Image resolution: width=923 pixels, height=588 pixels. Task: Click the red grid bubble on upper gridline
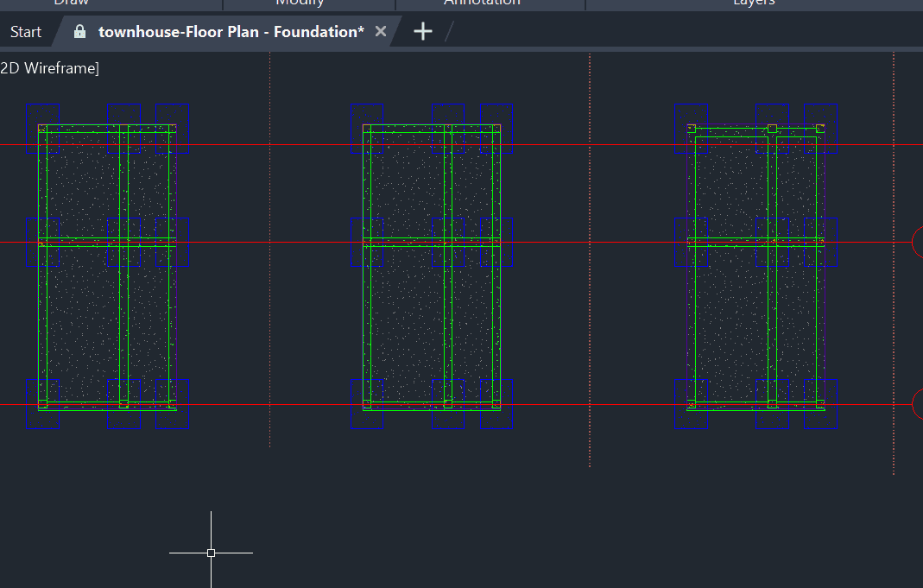[x=918, y=242]
